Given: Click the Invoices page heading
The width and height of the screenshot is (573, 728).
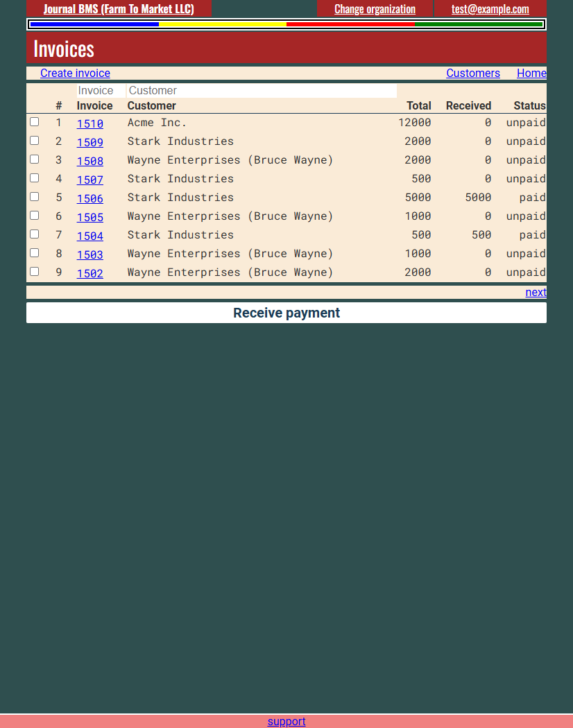Looking at the screenshot, I should (64, 49).
